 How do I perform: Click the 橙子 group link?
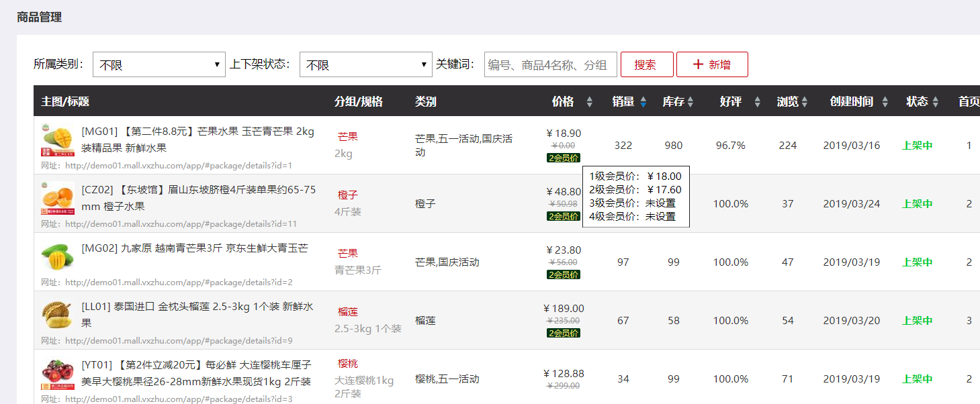[x=348, y=195]
